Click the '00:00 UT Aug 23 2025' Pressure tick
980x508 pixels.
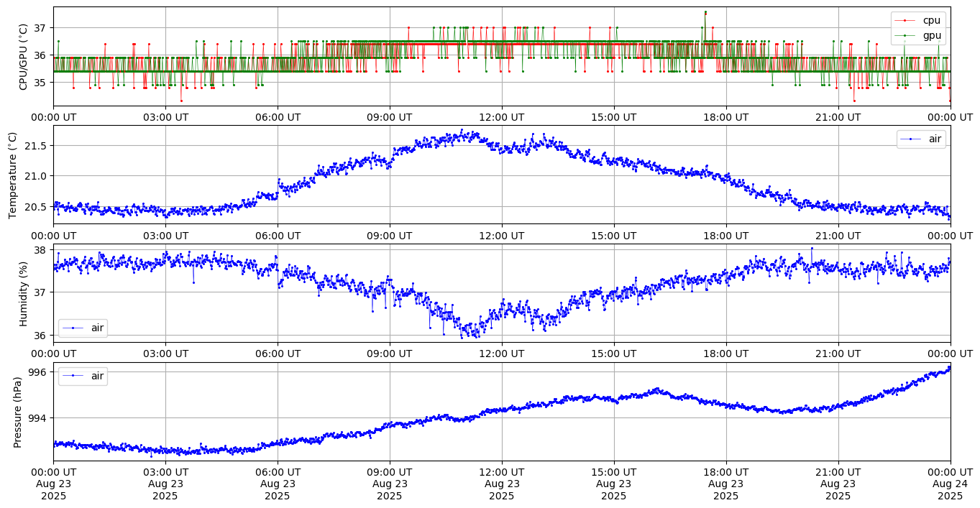[53, 484]
